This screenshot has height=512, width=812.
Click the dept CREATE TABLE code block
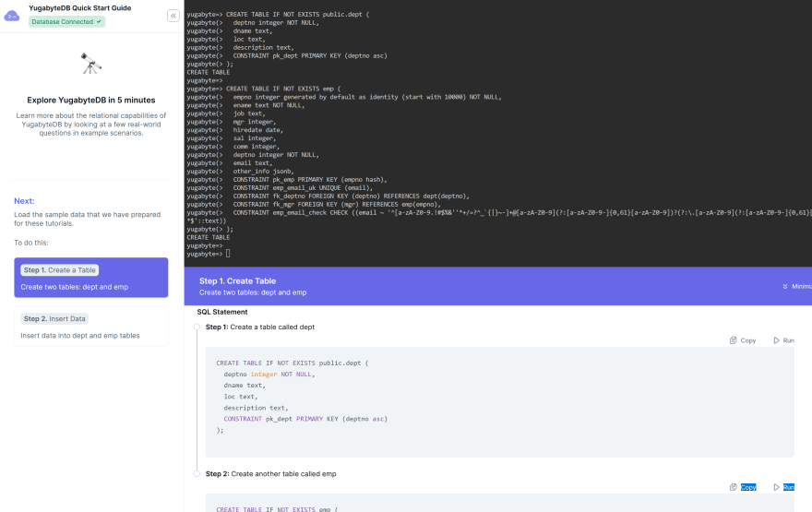pos(500,402)
